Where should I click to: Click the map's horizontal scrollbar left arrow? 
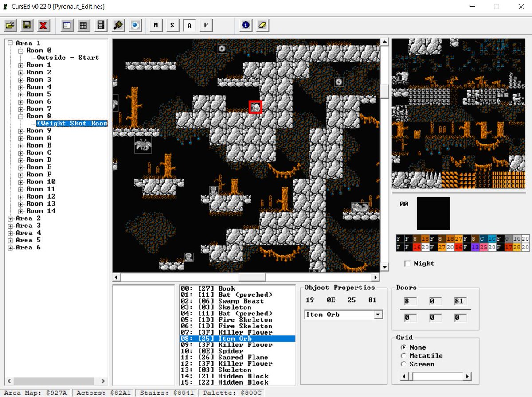tap(117, 277)
